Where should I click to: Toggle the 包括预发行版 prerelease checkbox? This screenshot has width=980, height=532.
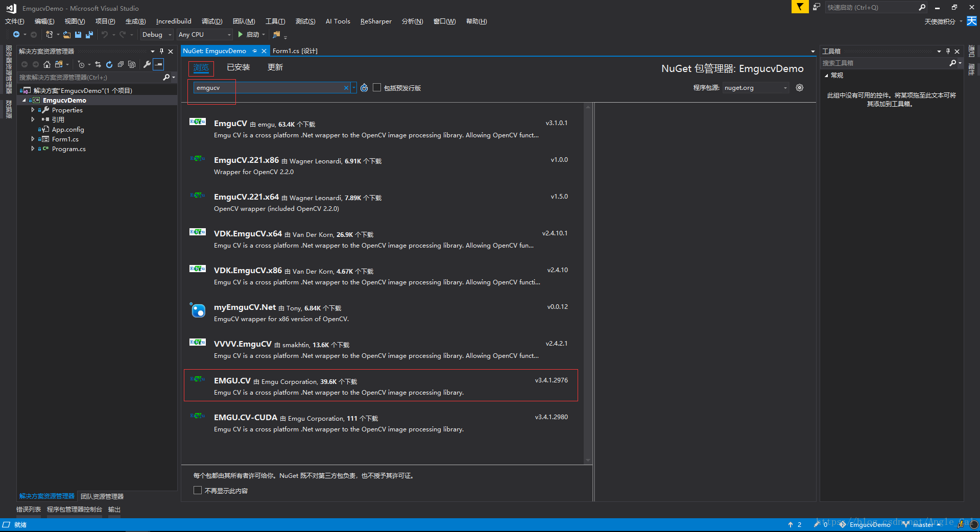(x=377, y=88)
